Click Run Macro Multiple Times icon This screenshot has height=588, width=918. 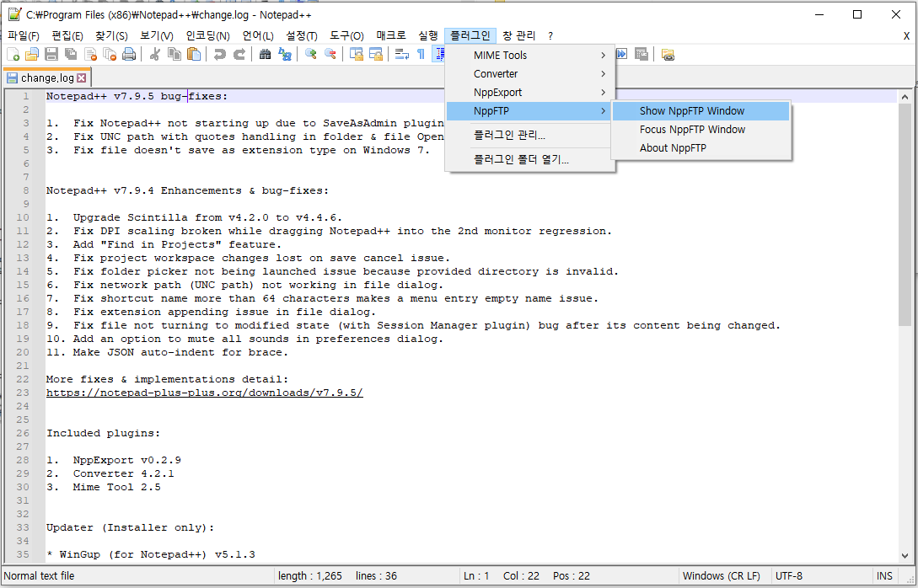coord(622,55)
